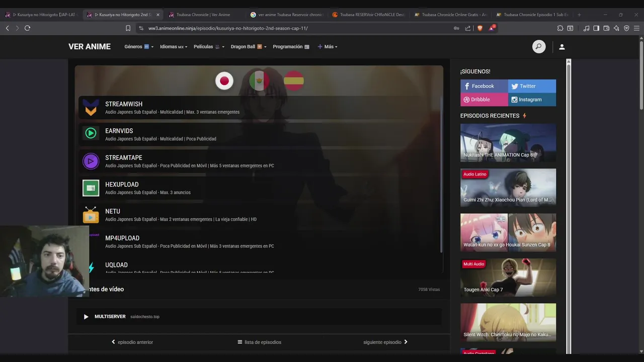644x362 pixels.
Task: Click the STREAMTAPE purple play icon
Action: (91, 161)
